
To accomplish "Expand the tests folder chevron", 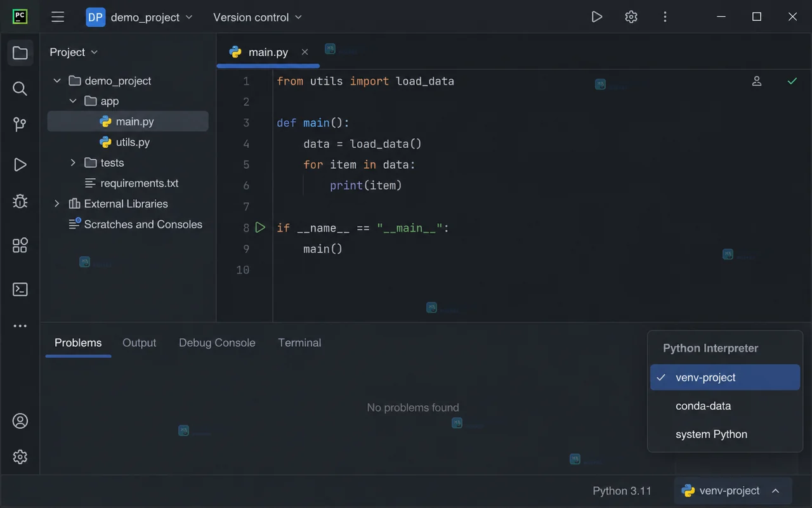I will click(73, 163).
